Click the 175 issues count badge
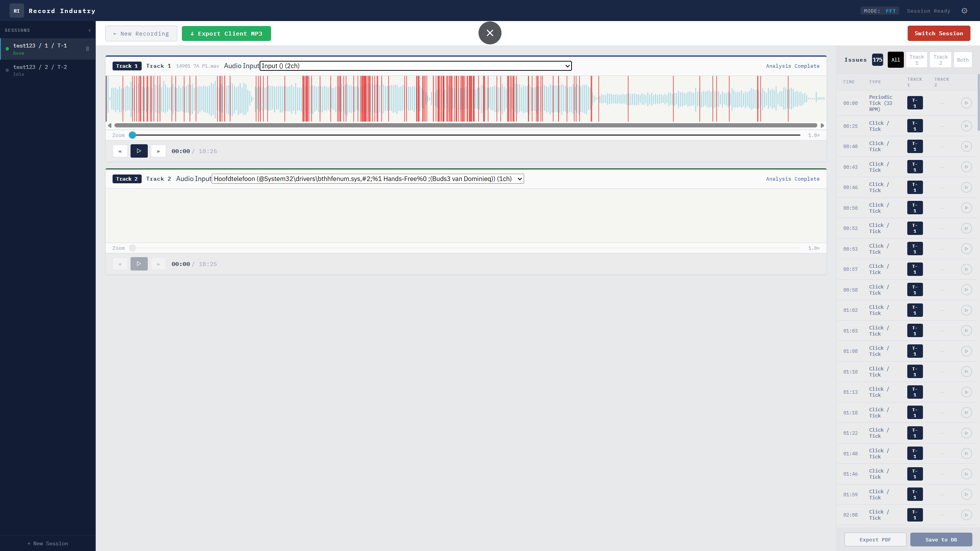980x551 pixels. [877, 60]
